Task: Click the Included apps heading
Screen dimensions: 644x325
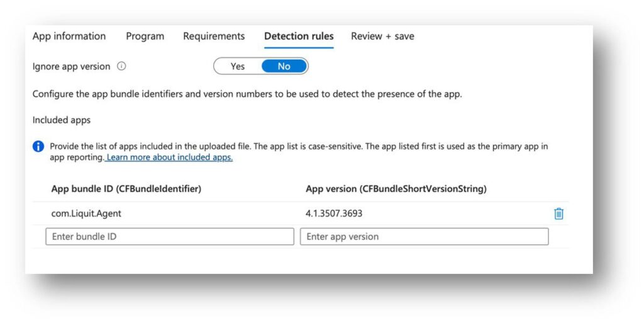Action: [62, 120]
